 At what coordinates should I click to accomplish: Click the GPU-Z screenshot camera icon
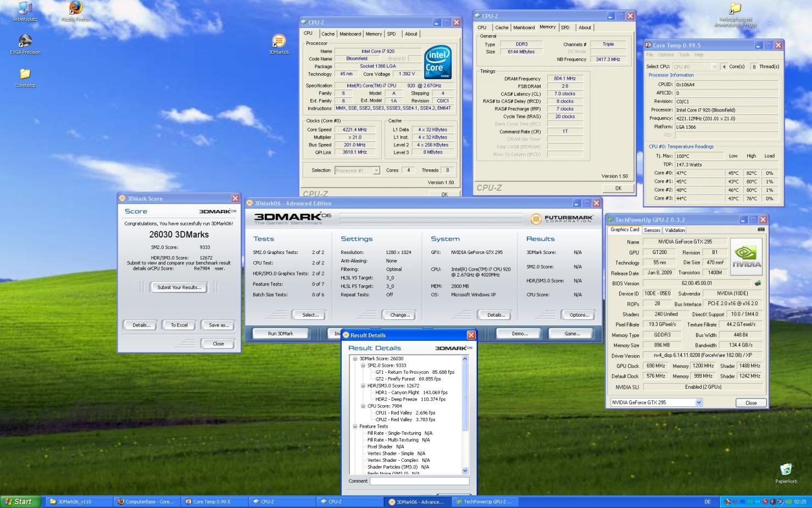[761, 230]
